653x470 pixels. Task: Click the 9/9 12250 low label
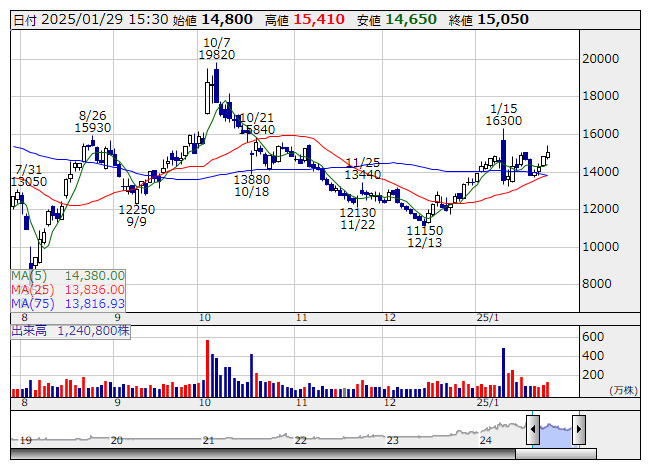coord(137,216)
